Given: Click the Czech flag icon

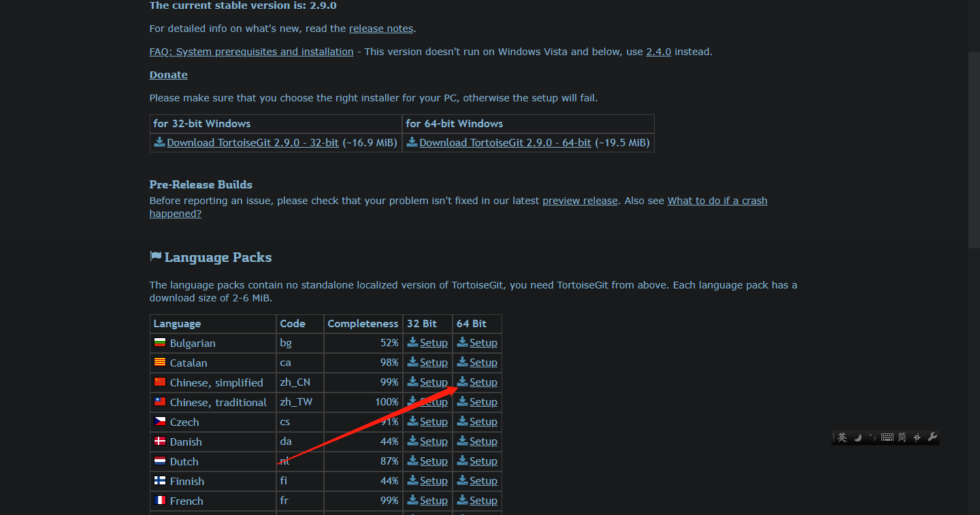Looking at the screenshot, I should (159, 421).
